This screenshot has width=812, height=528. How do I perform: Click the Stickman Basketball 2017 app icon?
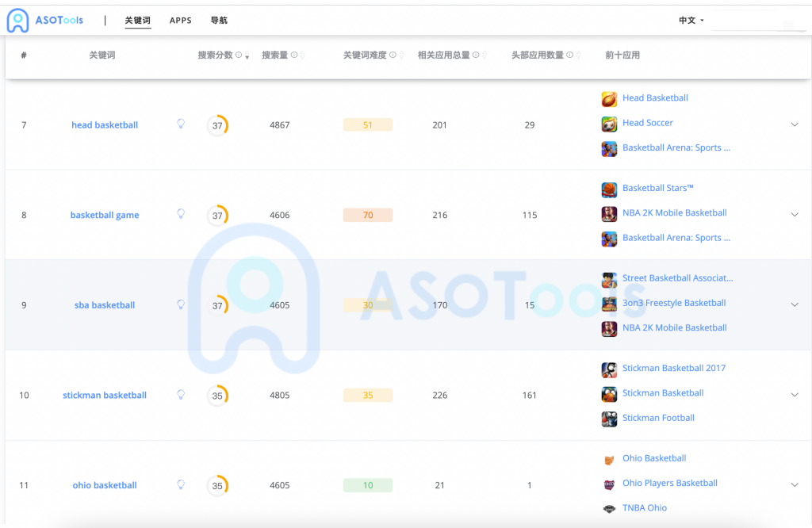609,369
